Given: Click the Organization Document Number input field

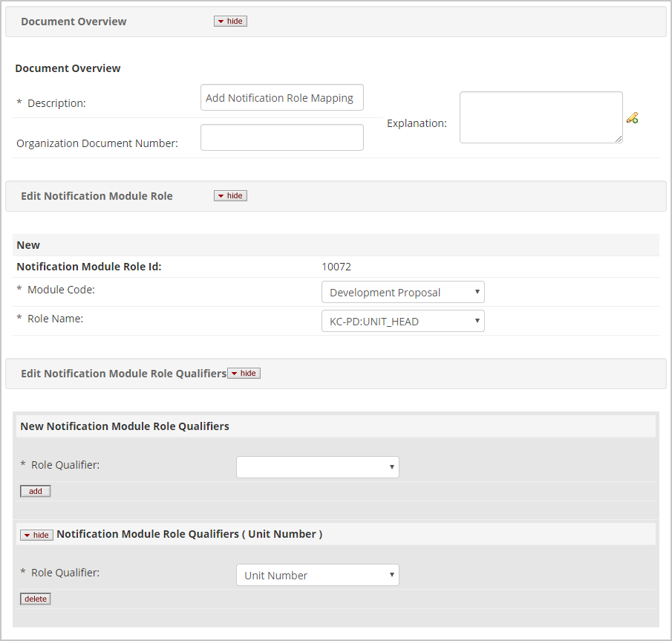Looking at the screenshot, I should (x=282, y=137).
